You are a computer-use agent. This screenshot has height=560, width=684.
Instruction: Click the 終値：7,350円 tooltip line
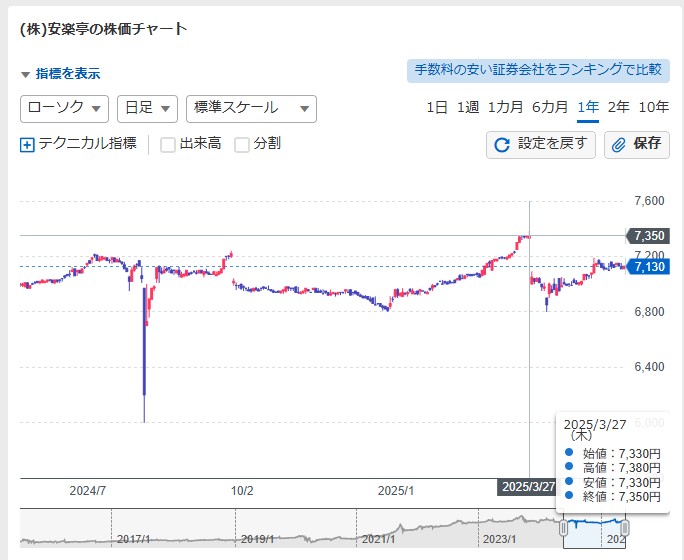(x=613, y=497)
